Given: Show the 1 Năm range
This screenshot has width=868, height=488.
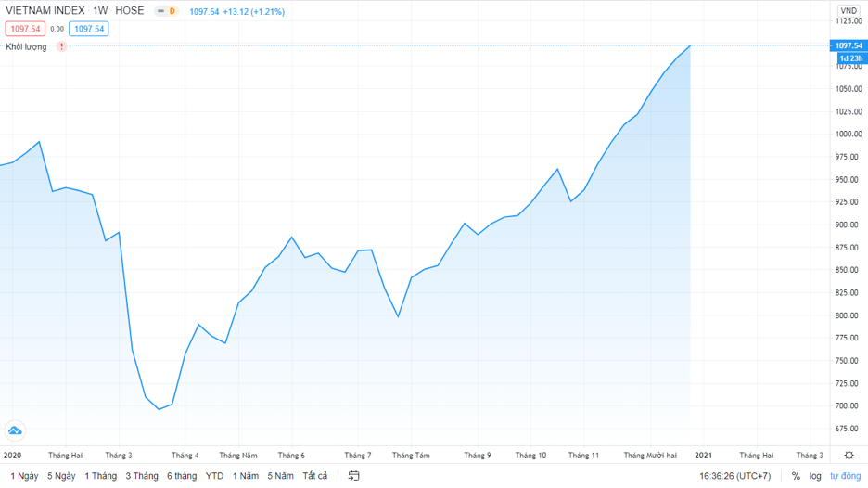Looking at the screenshot, I should coord(246,476).
